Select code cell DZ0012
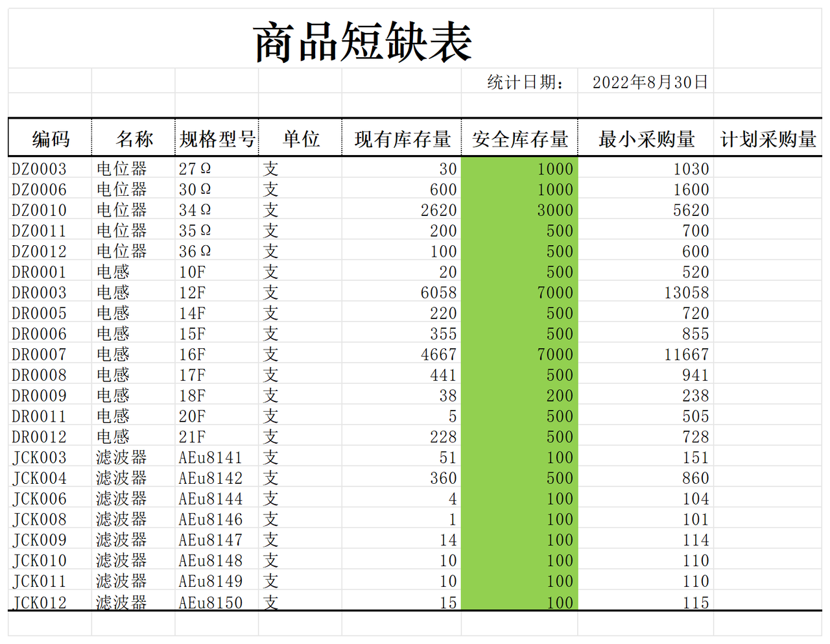This screenshot has width=830, height=644. point(50,251)
